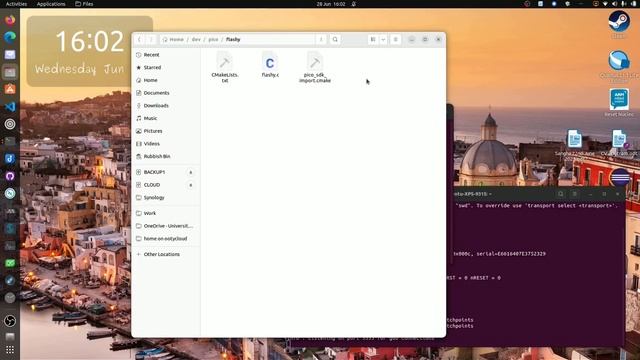Open the Files app menu in top bar
The image size is (640, 360).
(x=84, y=4)
